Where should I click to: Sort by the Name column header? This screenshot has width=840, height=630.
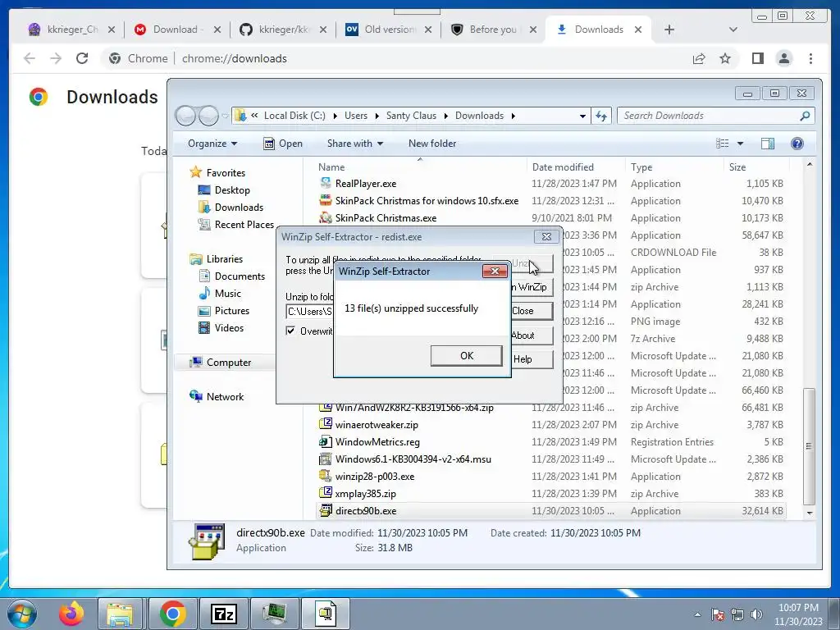click(x=331, y=167)
